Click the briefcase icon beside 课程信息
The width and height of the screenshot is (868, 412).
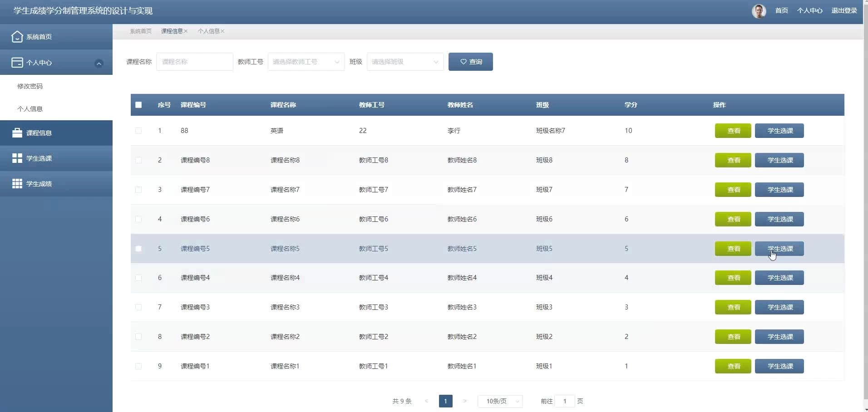[17, 132]
